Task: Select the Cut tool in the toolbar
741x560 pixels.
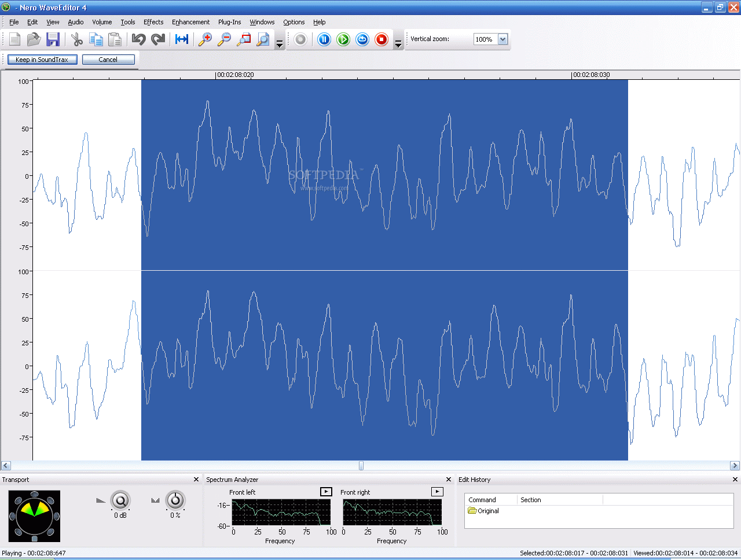Action: point(76,39)
